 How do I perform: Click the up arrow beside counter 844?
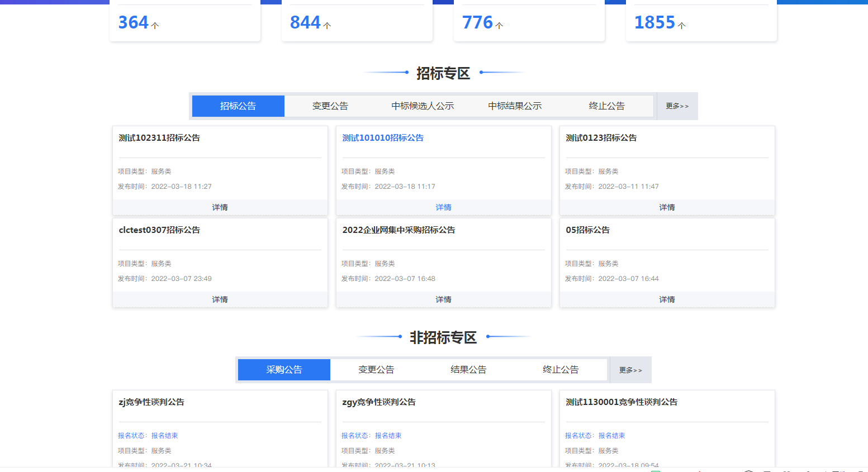pos(326,25)
